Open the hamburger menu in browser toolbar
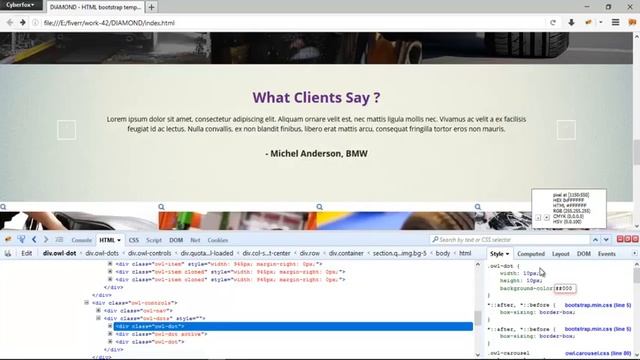 [616, 22]
